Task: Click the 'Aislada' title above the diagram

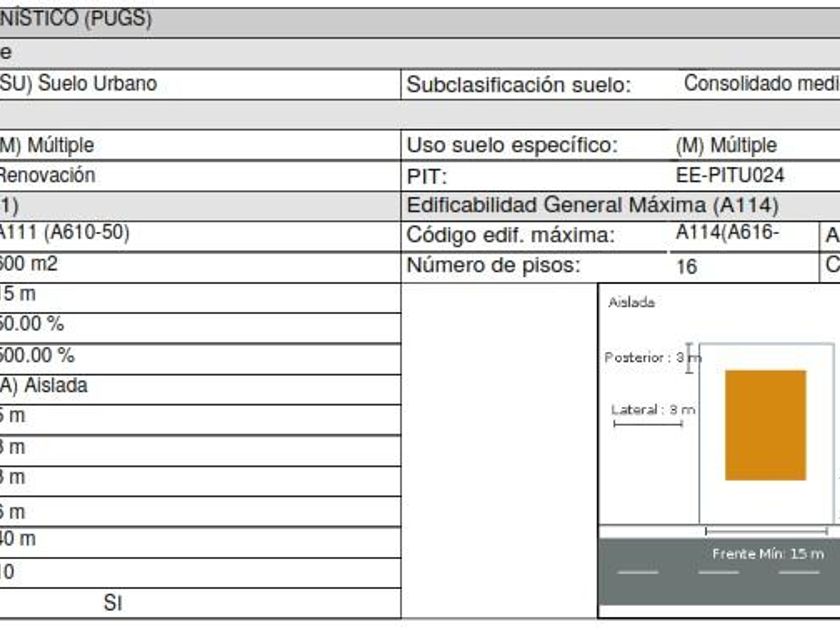Action: (x=631, y=303)
